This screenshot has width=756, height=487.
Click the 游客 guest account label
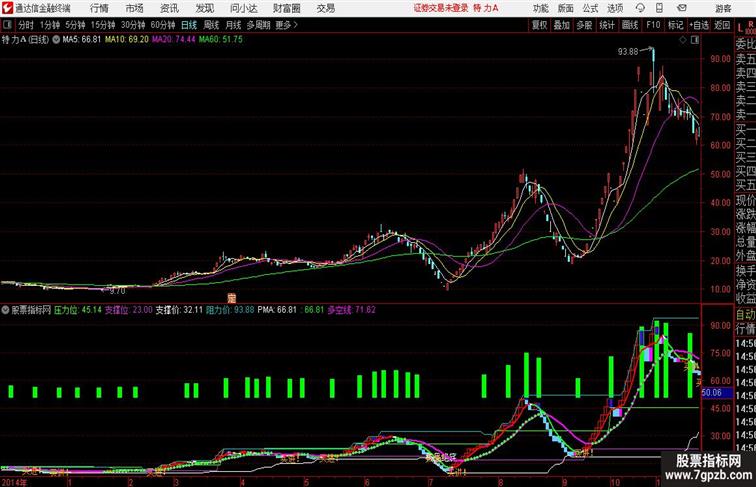tap(723, 8)
